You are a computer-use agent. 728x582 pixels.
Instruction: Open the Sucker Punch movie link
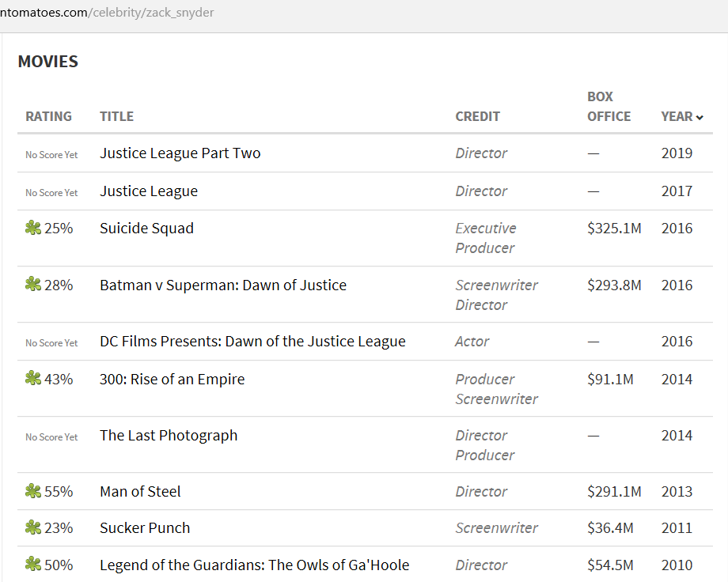[x=145, y=527]
